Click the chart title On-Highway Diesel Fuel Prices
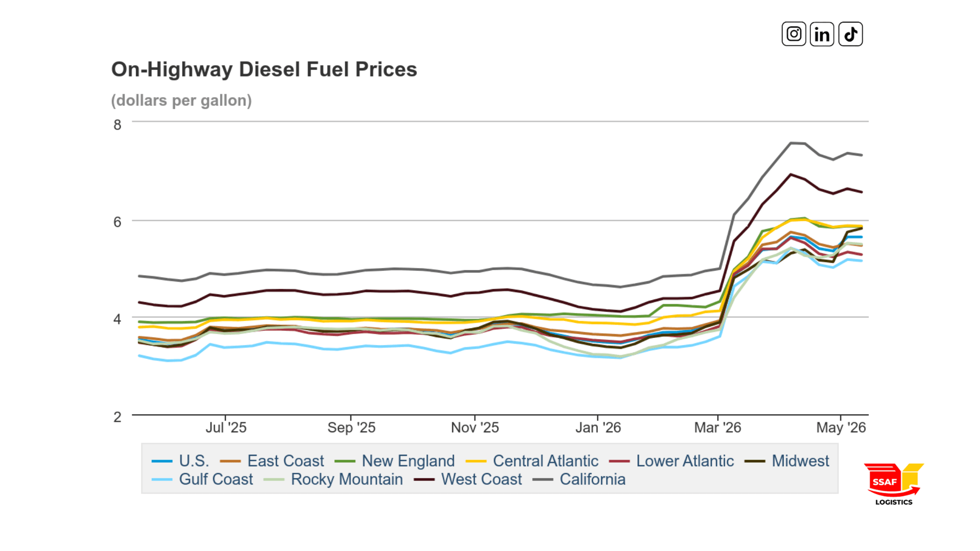This screenshot has height=551, width=980. point(264,70)
